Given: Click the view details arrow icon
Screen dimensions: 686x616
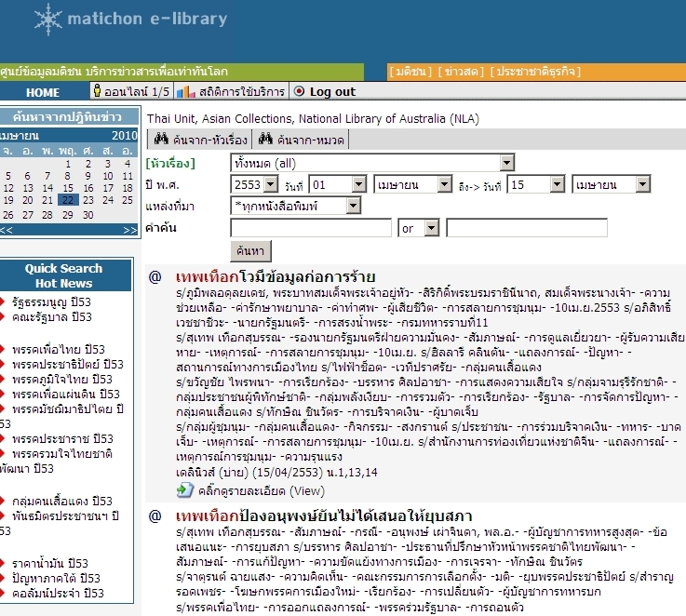Looking at the screenshot, I should coord(184,490).
